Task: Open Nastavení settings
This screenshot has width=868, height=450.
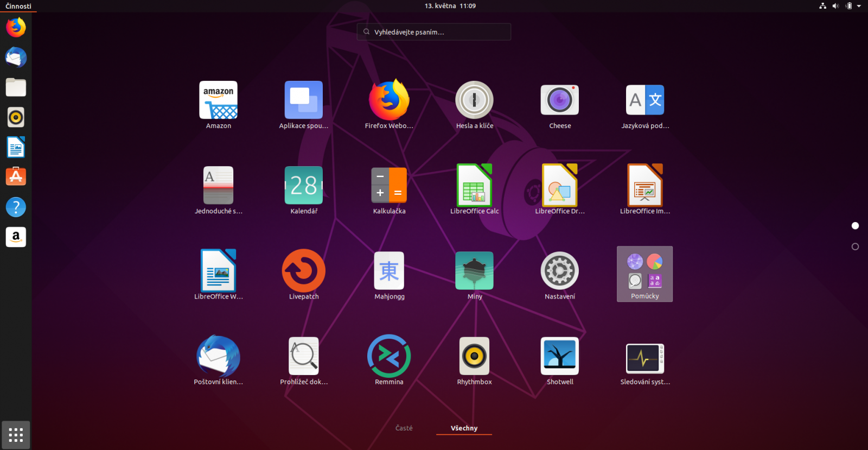Action: tap(560, 276)
